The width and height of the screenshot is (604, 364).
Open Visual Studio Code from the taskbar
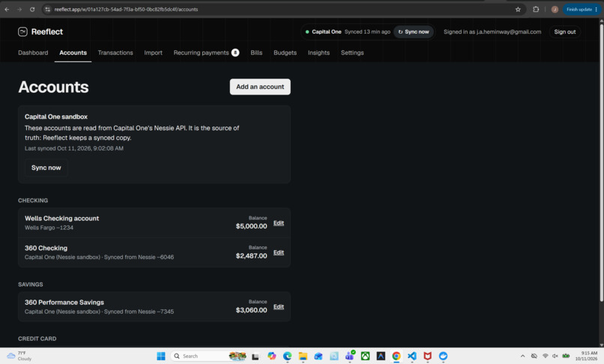411,356
